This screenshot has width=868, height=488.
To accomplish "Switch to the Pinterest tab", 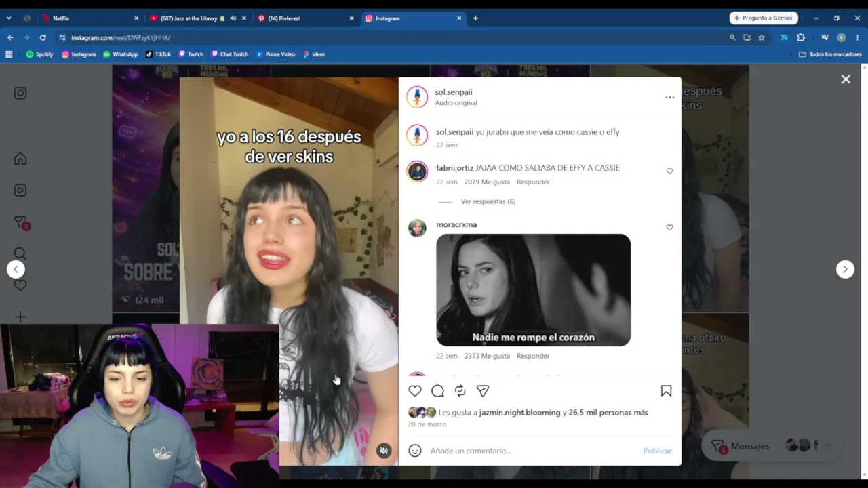I will [305, 18].
